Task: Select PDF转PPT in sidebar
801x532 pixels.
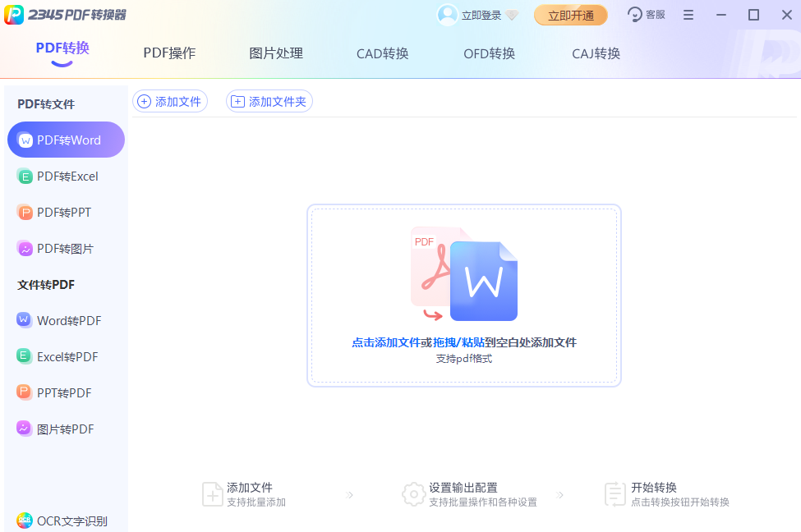Action: tap(65, 213)
